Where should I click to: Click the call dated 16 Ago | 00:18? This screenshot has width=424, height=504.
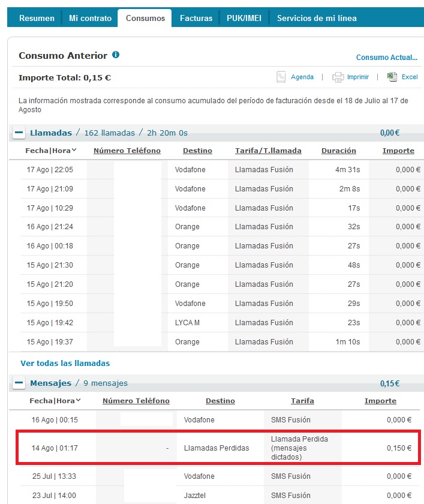(x=50, y=246)
